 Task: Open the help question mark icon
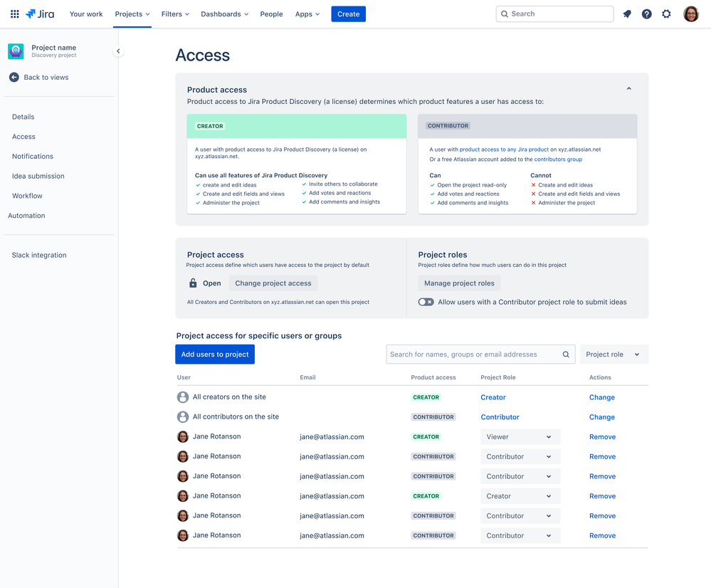647,14
